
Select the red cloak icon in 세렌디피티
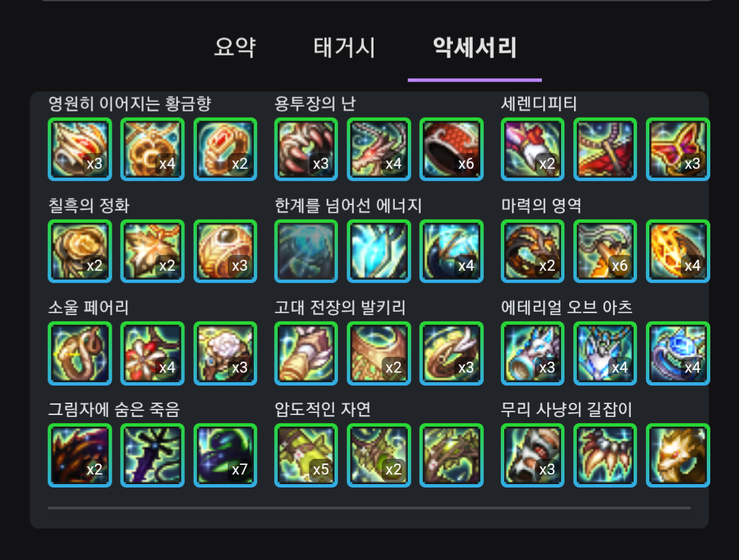(x=605, y=149)
